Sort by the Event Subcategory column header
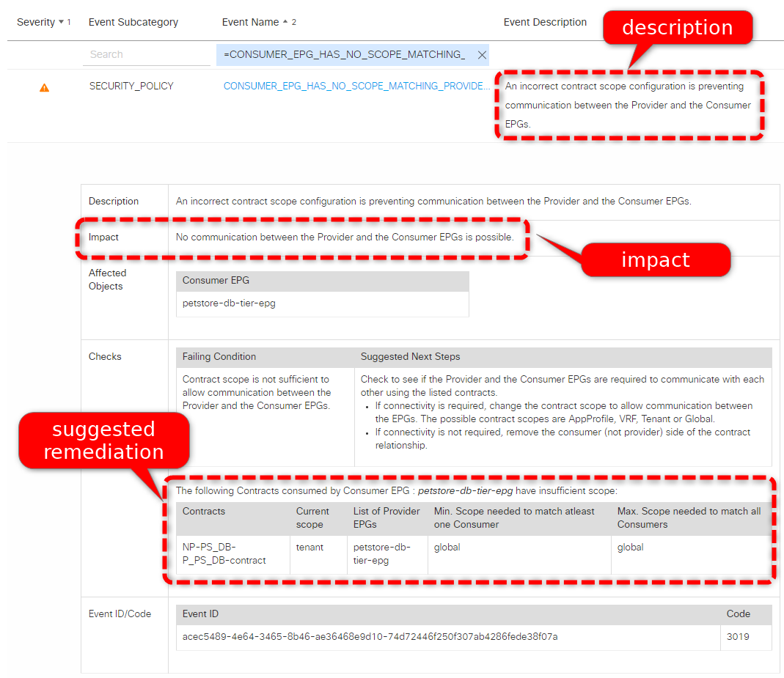The width and height of the screenshot is (784, 678). pos(133,22)
